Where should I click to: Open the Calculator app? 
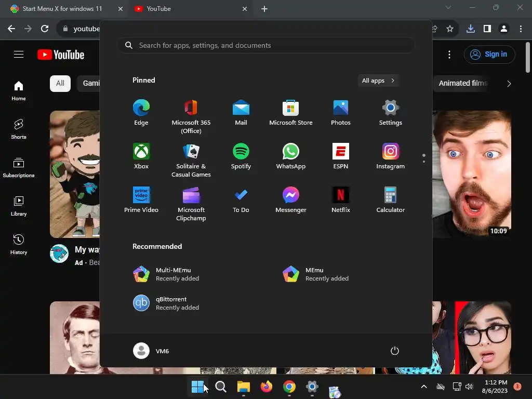click(391, 200)
